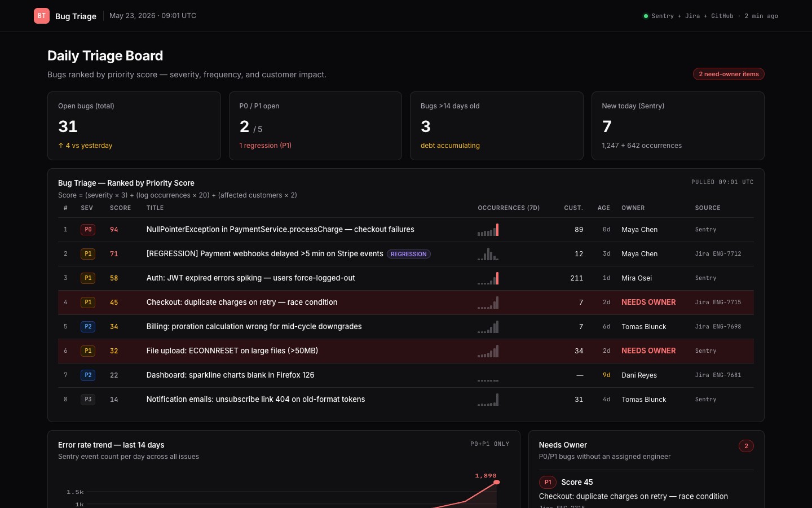The width and height of the screenshot is (812, 508).
Task: Sort by SCORE column header
Action: point(120,208)
